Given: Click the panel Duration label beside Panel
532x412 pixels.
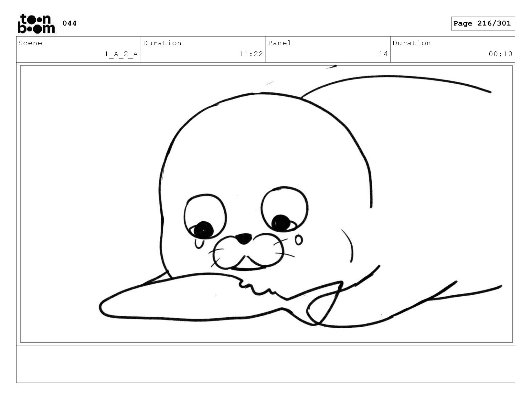Looking at the screenshot, I should point(412,43).
